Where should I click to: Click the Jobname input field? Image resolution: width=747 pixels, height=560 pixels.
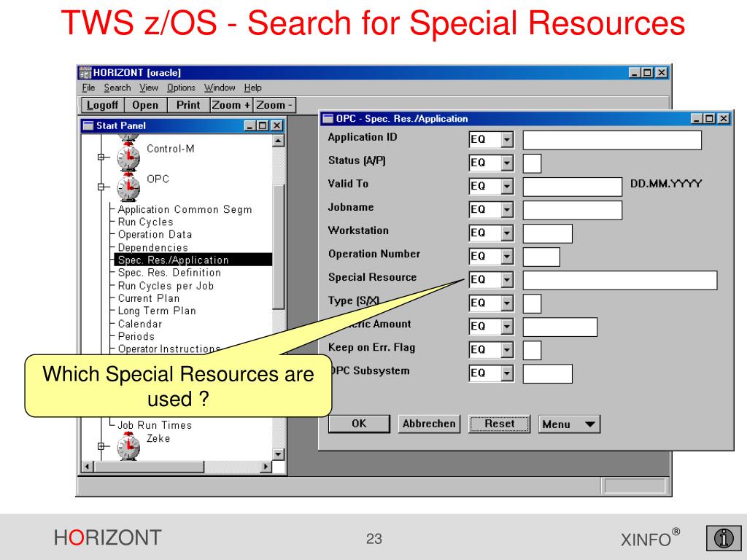pos(573,210)
